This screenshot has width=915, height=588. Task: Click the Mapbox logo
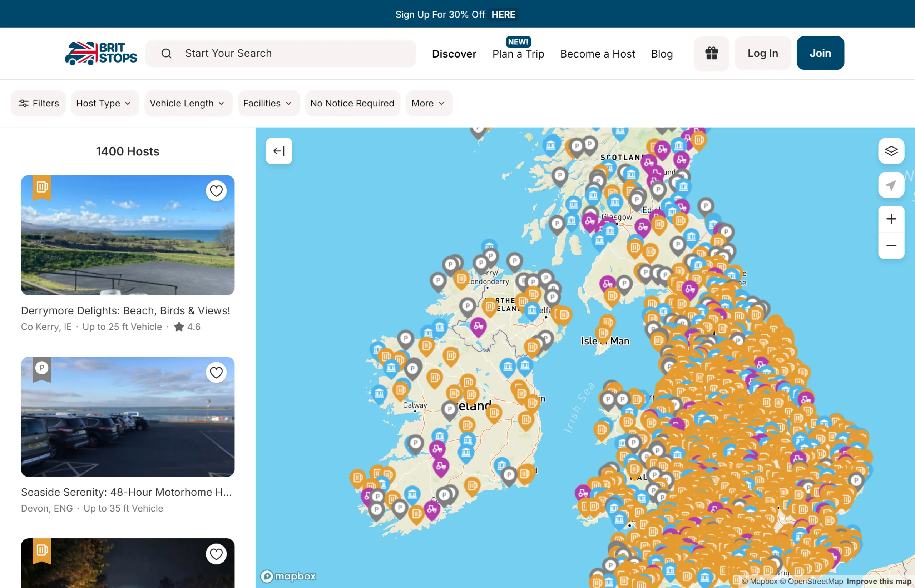tap(288, 576)
